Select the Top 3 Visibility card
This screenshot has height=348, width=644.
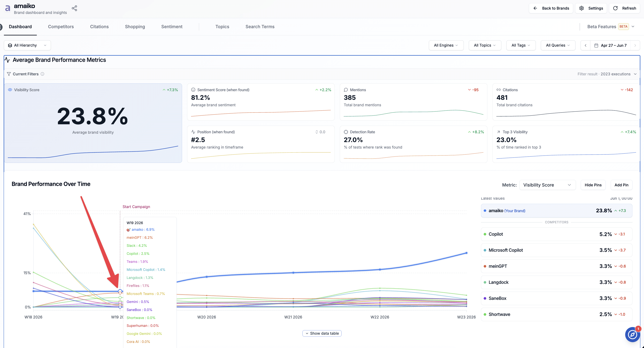coord(566,144)
